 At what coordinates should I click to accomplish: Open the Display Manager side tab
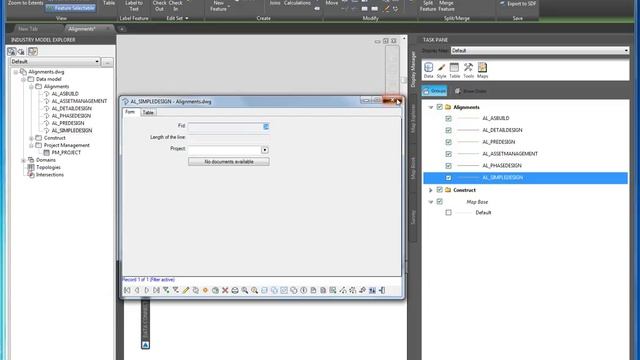tap(413, 69)
